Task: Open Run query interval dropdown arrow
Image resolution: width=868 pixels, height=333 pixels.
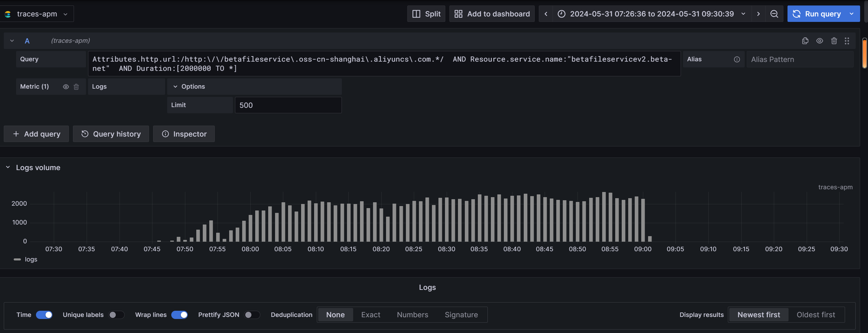Action: click(x=852, y=14)
